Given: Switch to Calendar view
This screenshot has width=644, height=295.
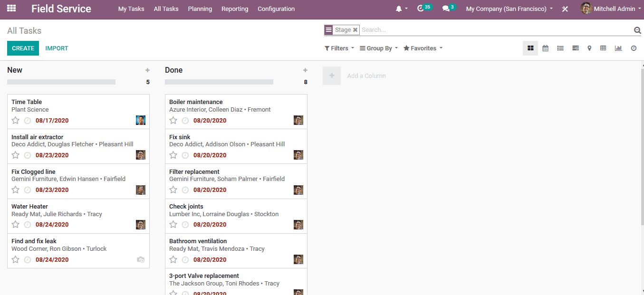Looking at the screenshot, I should coord(546,48).
